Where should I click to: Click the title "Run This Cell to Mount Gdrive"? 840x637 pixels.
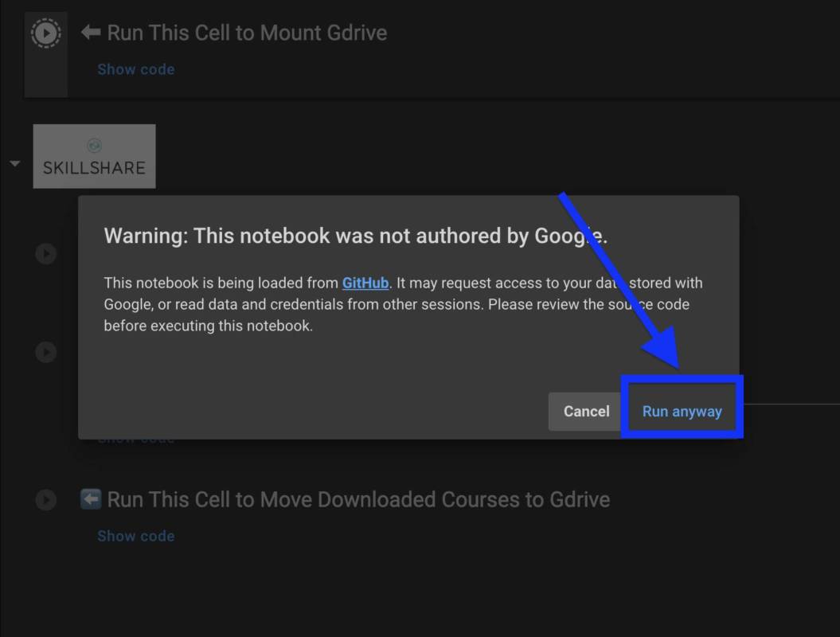point(247,33)
